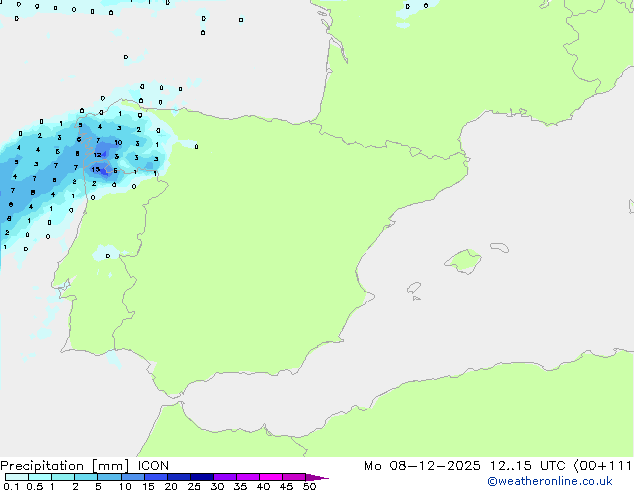Click the Ibiza island outline on the map
634x490 pixels.
414,288
